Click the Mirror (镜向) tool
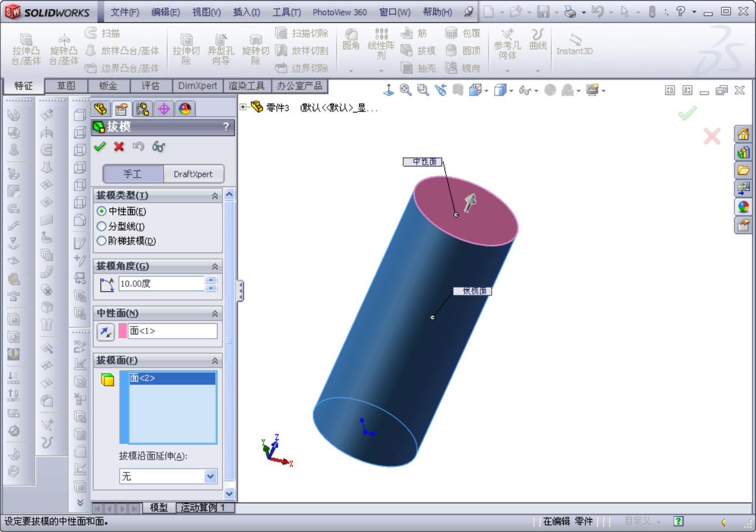The width and height of the screenshot is (756, 532). [462, 68]
